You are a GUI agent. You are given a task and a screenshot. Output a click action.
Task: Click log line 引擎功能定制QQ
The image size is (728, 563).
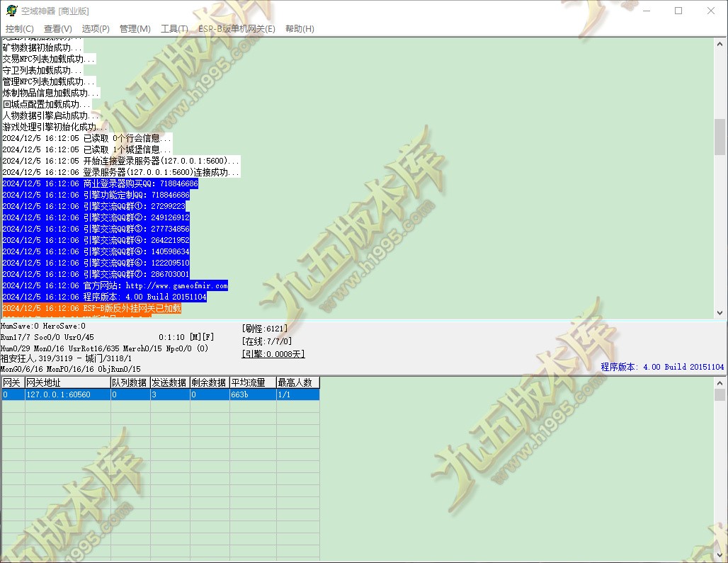[96, 195]
